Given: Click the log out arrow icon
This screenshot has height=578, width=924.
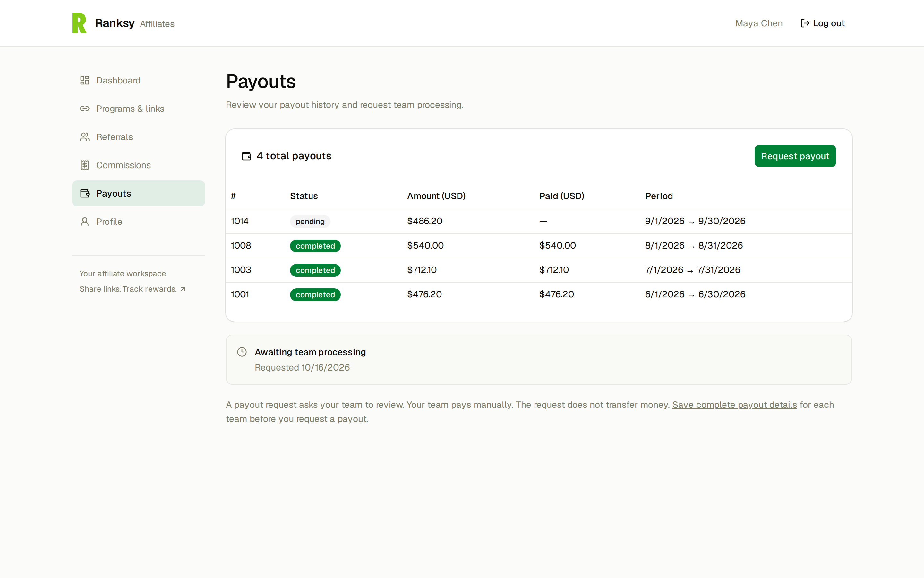Looking at the screenshot, I should pos(805,23).
